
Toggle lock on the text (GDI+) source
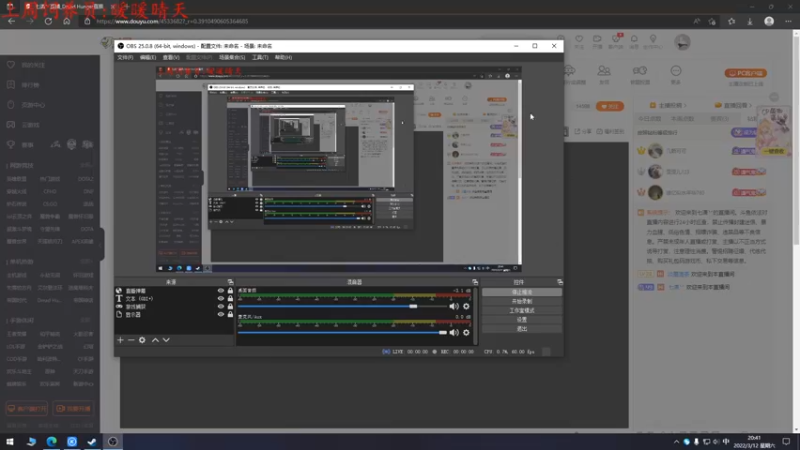230,298
